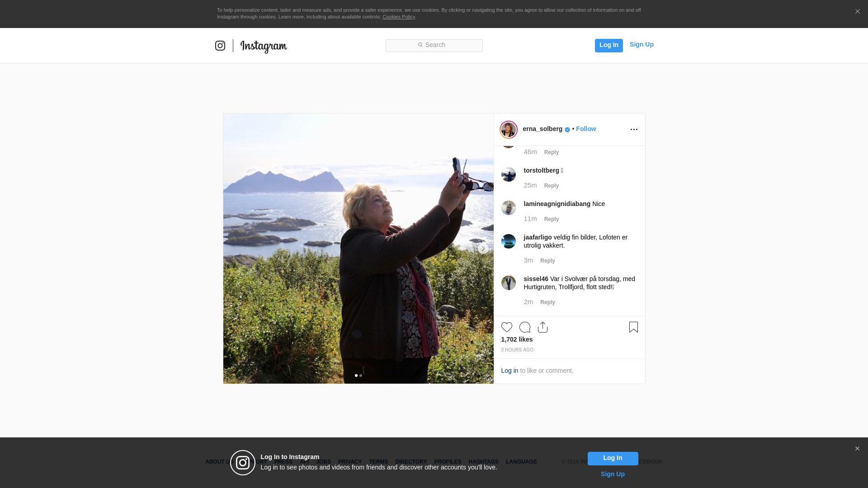Reply to jaafarligo's comment
Image resolution: width=868 pixels, height=488 pixels.
547,261
